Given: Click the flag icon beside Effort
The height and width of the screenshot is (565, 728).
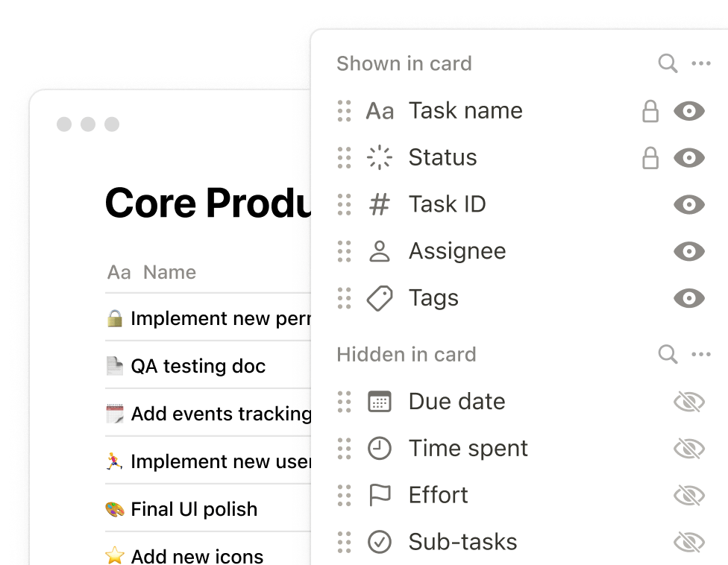Looking at the screenshot, I should point(380,496).
